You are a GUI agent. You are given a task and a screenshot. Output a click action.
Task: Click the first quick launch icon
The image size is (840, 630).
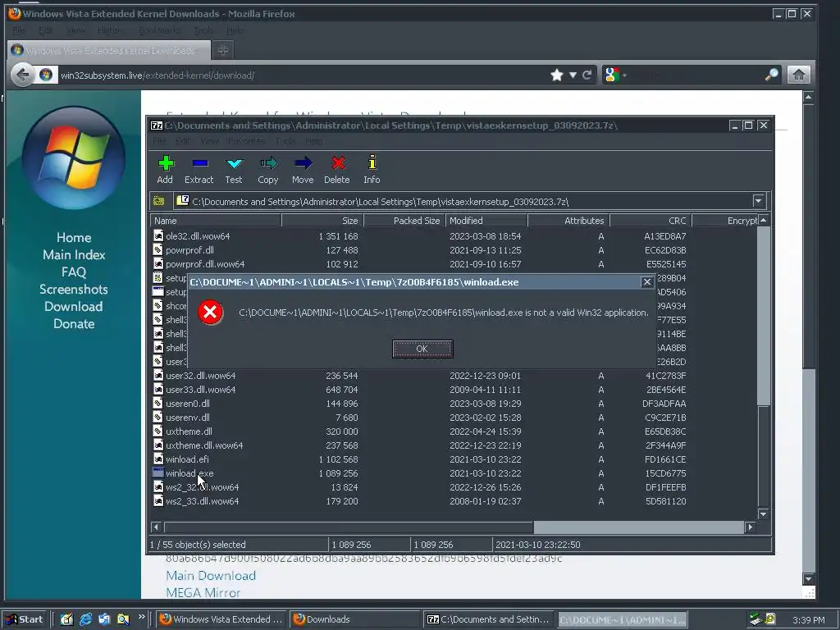click(x=66, y=619)
